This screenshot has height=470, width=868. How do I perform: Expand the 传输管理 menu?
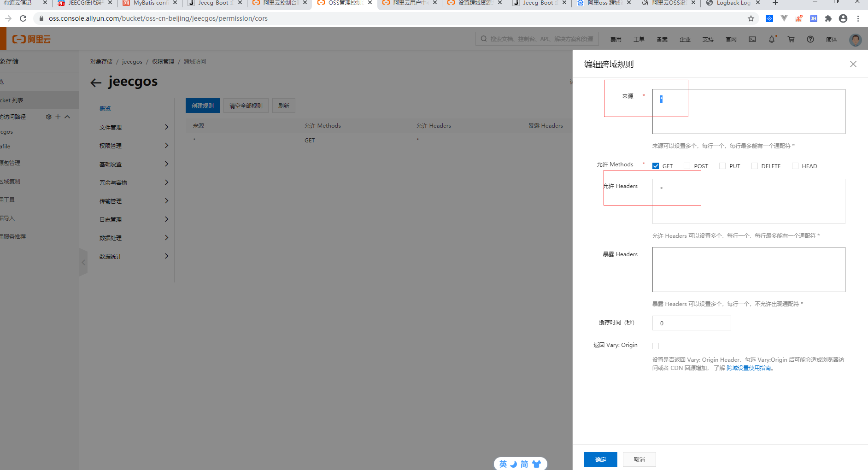click(134, 201)
